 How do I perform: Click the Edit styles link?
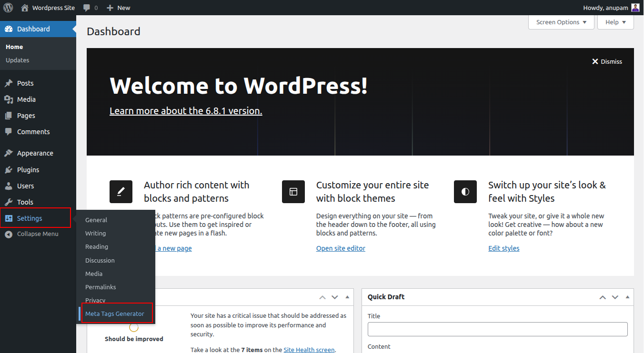[x=504, y=248]
